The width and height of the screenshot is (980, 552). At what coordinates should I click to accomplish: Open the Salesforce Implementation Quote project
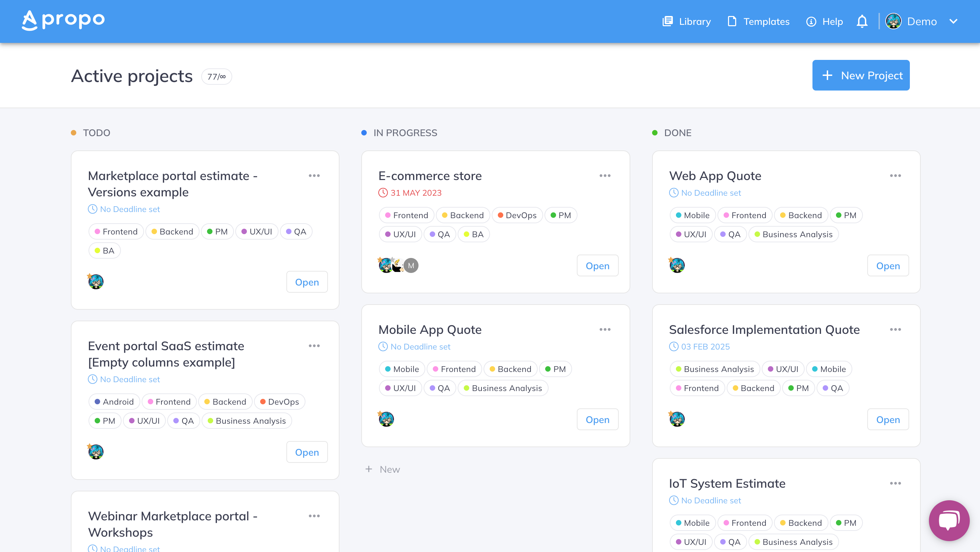(x=888, y=419)
